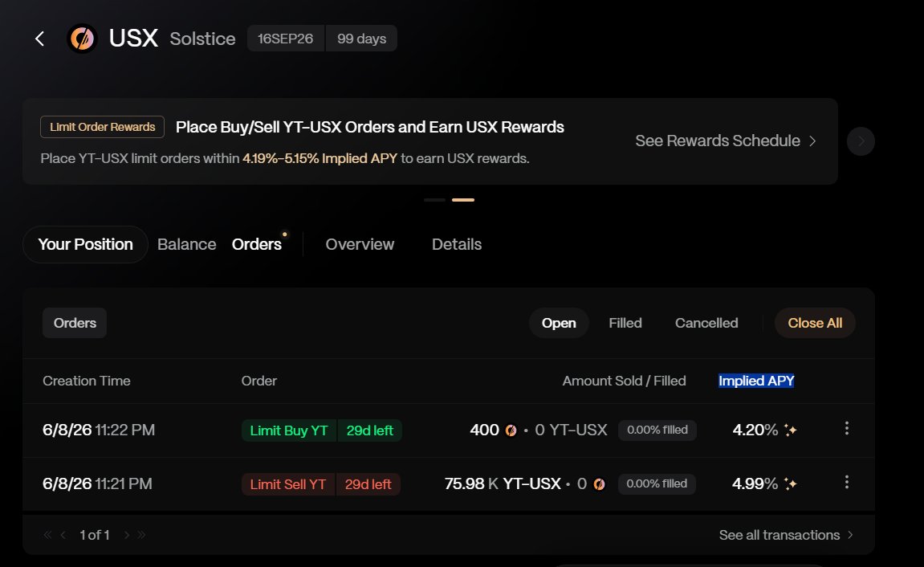This screenshot has width=924, height=567.
Task: Click the USX token logo
Action: [82, 39]
